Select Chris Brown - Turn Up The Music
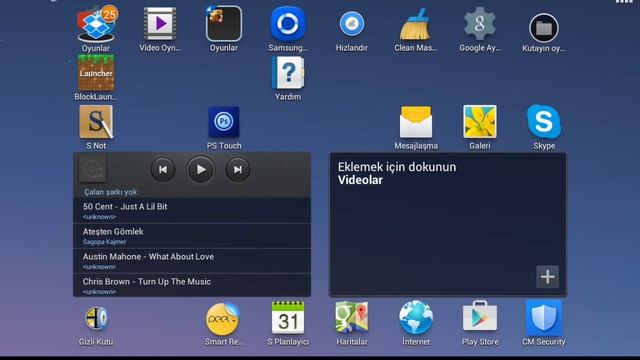Screen dimensions: 640x360 pyautogui.click(x=192, y=285)
